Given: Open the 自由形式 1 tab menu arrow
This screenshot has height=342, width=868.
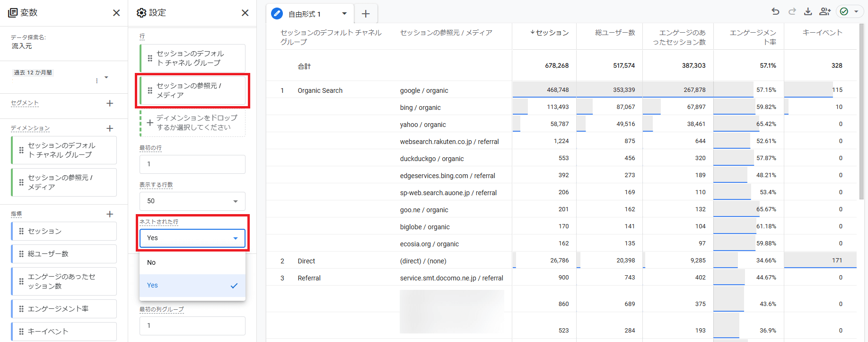Looking at the screenshot, I should [x=344, y=14].
